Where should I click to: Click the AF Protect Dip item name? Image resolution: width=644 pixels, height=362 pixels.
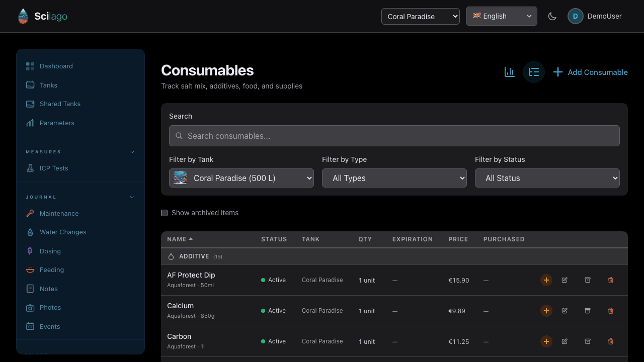pos(191,275)
